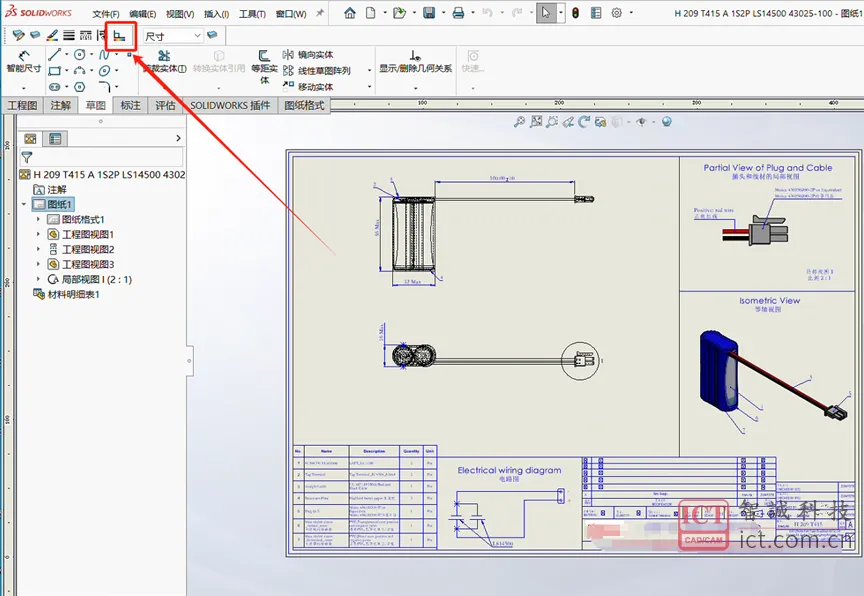Open the options gear icon
The image size is (864, 596).
617,13
